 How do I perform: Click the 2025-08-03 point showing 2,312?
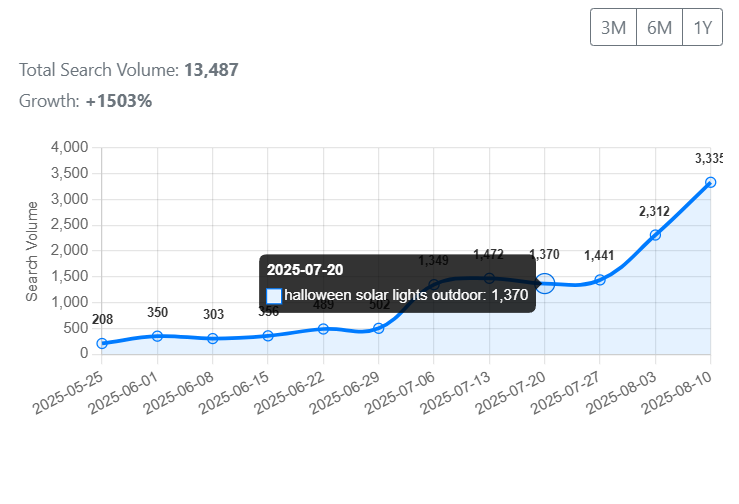click(x=655, y=235)
